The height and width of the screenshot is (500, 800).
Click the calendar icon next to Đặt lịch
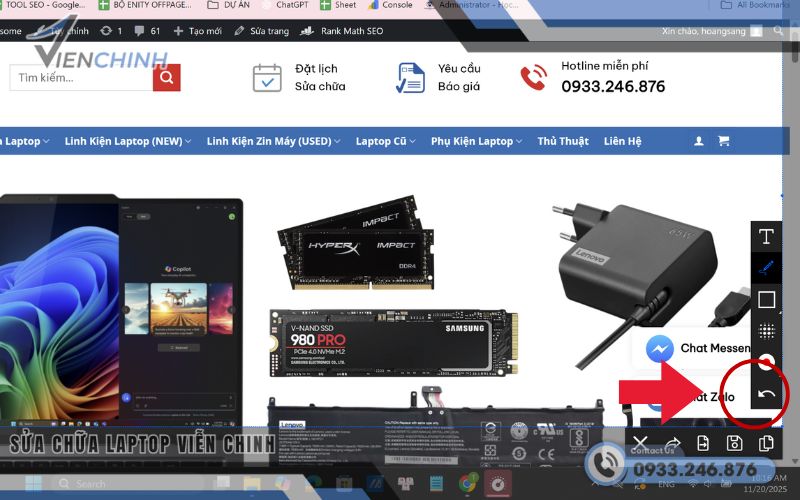coord(267,78)
